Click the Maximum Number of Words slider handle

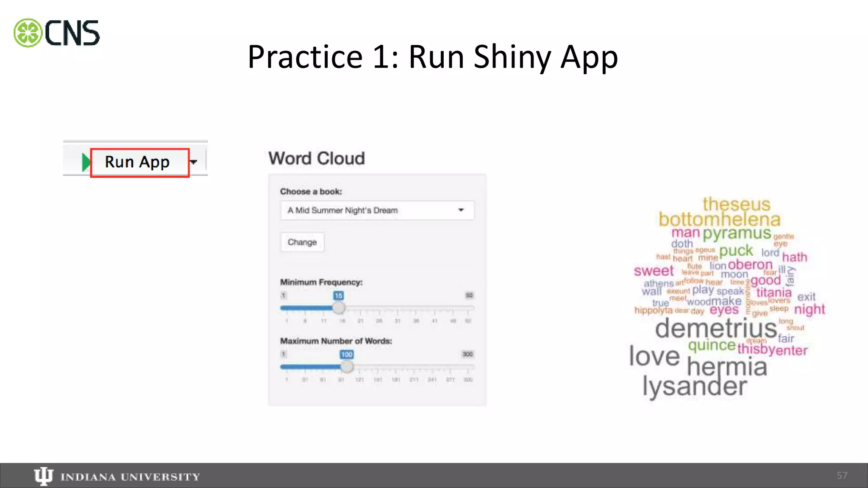[347, 367]
